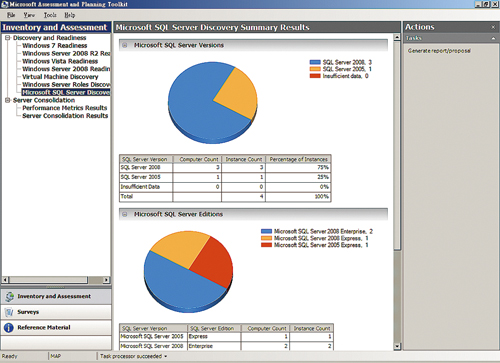The height and width of the screenshot is (363, 500).
Task: Click Generate report/proposal link
Action: tap(439, 51)
